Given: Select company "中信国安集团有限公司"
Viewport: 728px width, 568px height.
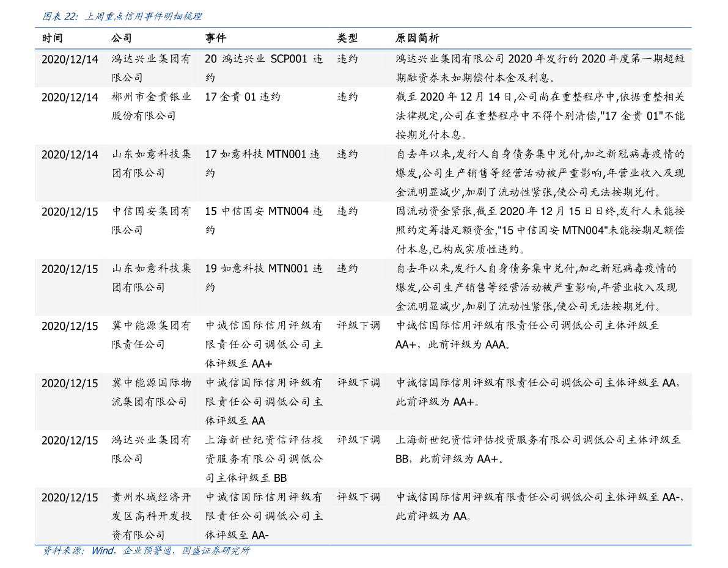Looking at the screenshot, I should [152, 220].
